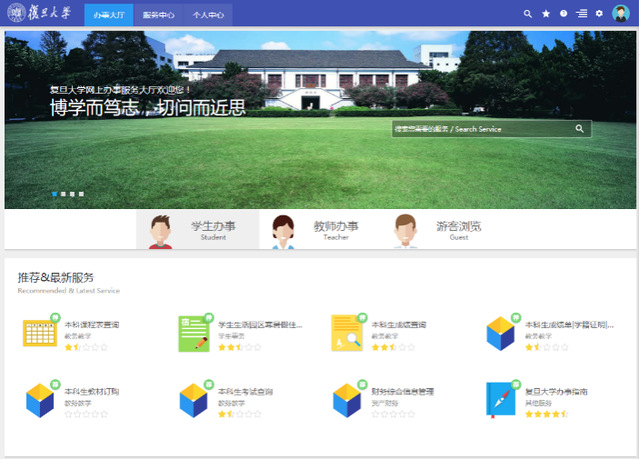
Task: Click the Search Service input field
Action: [480, 129]
